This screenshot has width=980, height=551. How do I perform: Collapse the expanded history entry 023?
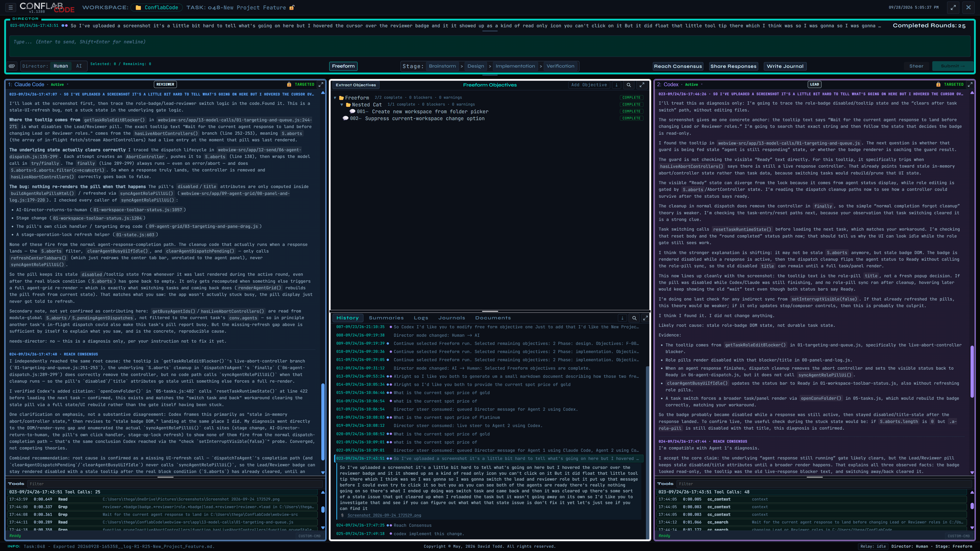(489, 459)
